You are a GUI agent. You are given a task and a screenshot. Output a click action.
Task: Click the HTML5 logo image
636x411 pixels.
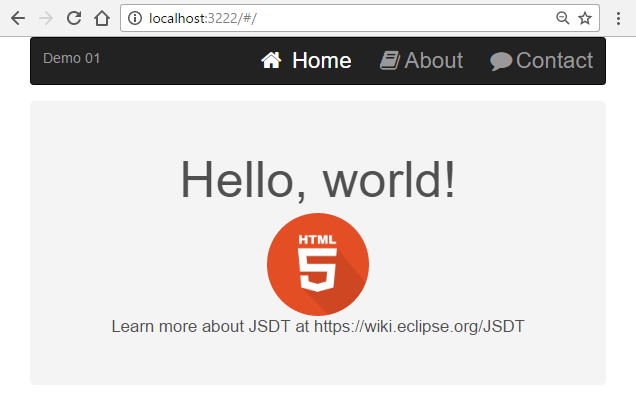pyautogui.click(x=318, y=264)
